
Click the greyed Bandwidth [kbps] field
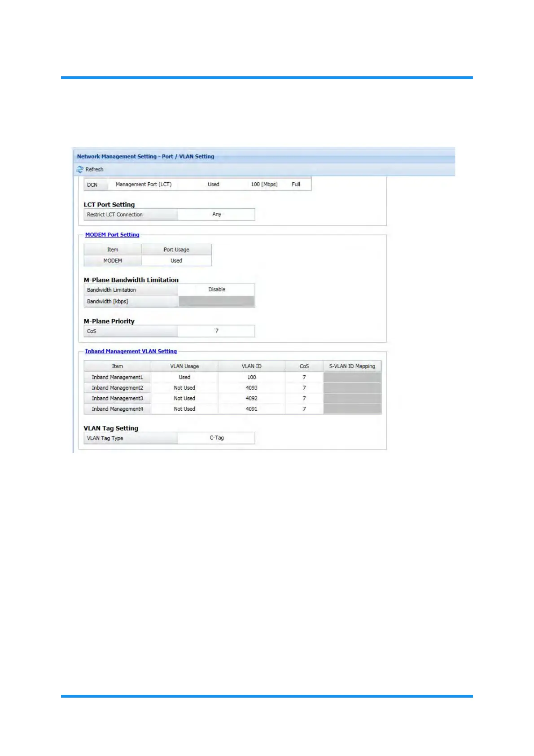217,301
